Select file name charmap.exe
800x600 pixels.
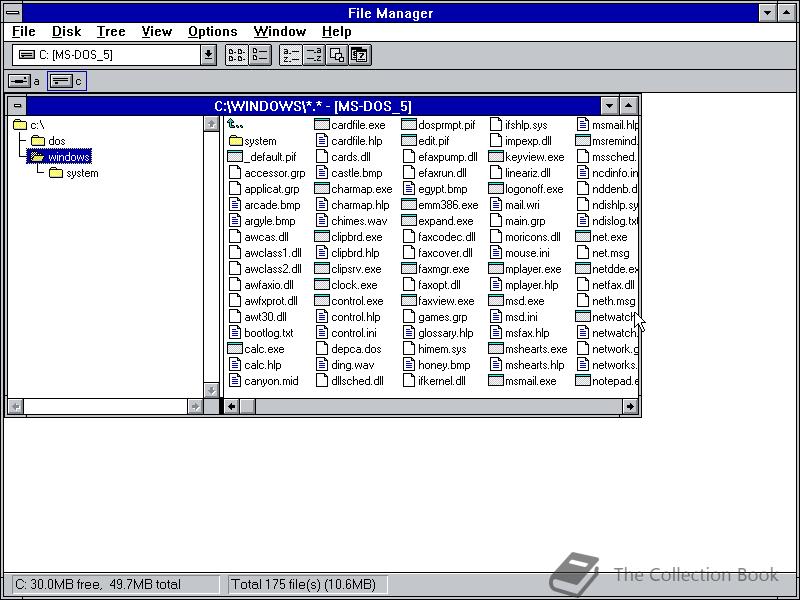click(362, 189)
